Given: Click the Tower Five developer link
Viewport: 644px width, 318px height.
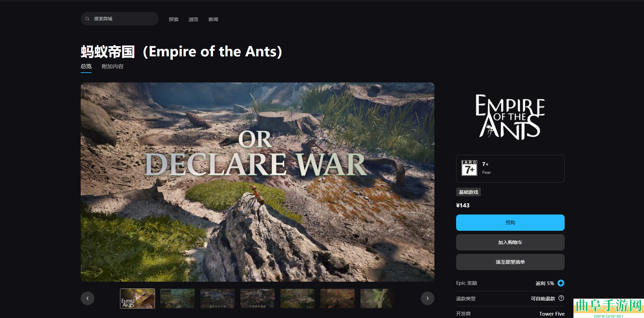Looking at the screenshot, I should (552, 314).
